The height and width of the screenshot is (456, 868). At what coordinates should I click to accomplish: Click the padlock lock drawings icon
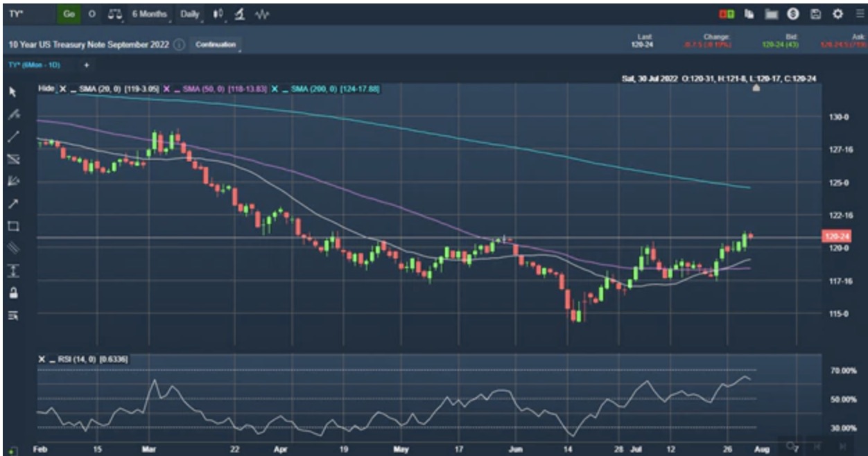point(12,293)
